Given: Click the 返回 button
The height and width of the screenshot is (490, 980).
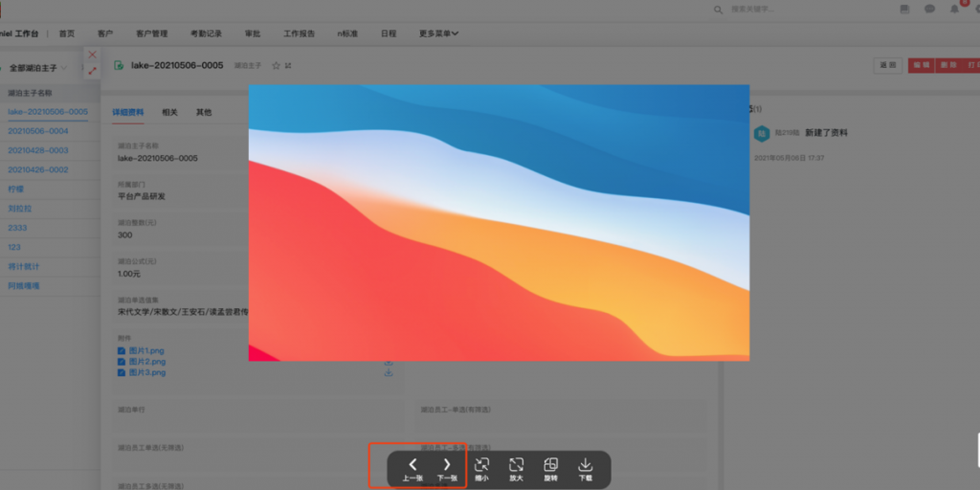Looking at the screenshot, I should [887, 65].
